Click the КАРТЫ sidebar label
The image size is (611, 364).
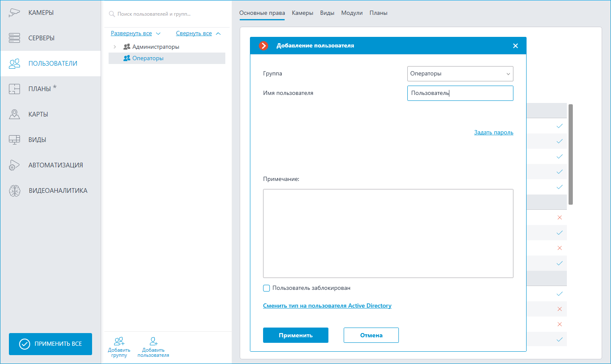[38, 114]
